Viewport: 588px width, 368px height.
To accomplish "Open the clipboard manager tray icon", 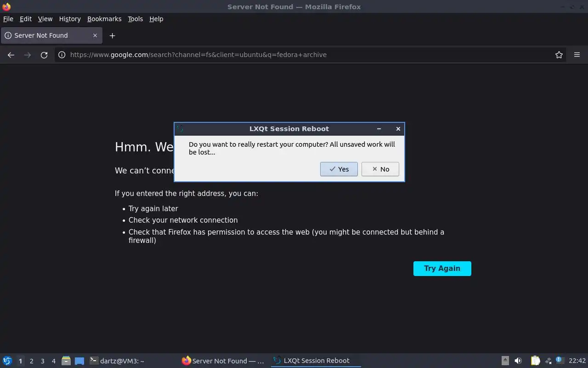I will (535, 361).
